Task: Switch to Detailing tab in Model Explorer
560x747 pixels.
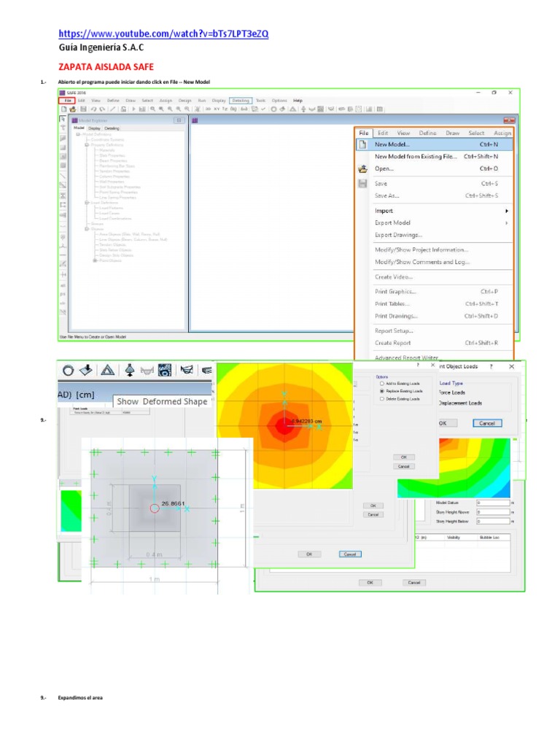Action: pos(112,128)
